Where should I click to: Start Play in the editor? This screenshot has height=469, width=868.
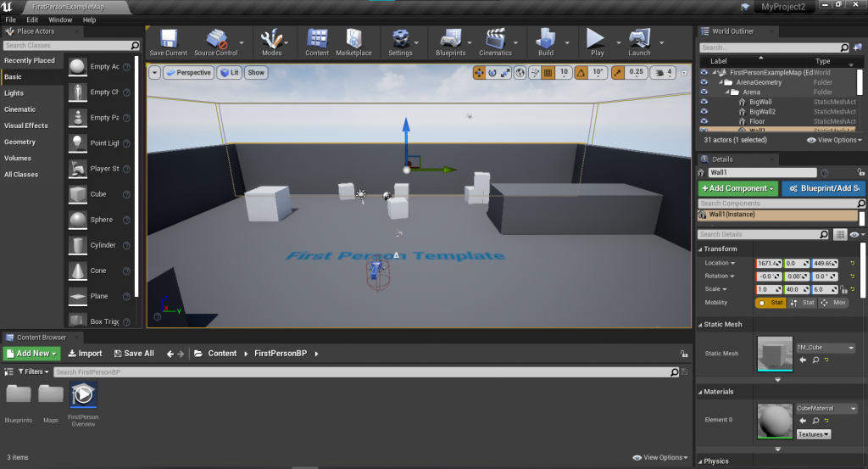[597, 42]
